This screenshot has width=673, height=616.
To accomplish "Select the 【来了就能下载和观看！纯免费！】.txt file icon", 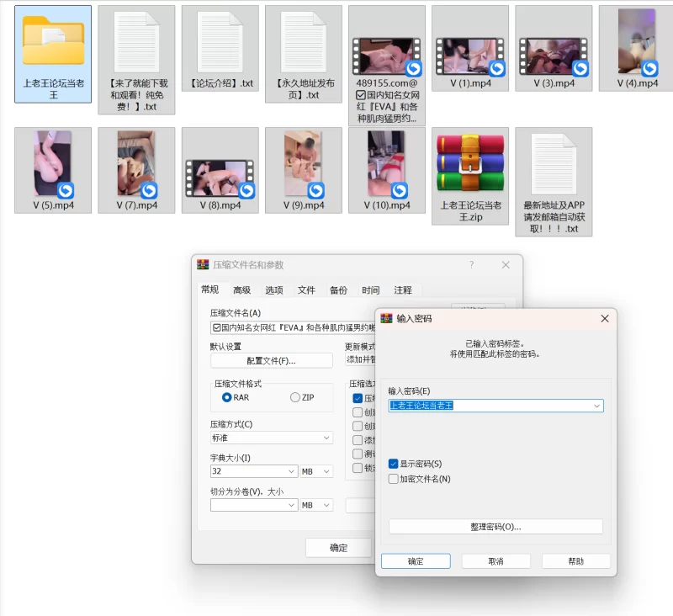I will coord(136,42).
